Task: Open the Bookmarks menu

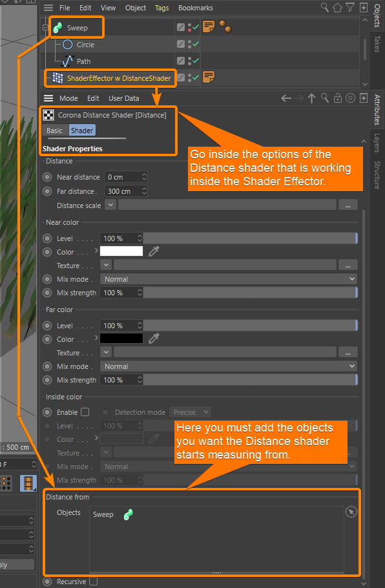Action: click(x=195, y=8)
